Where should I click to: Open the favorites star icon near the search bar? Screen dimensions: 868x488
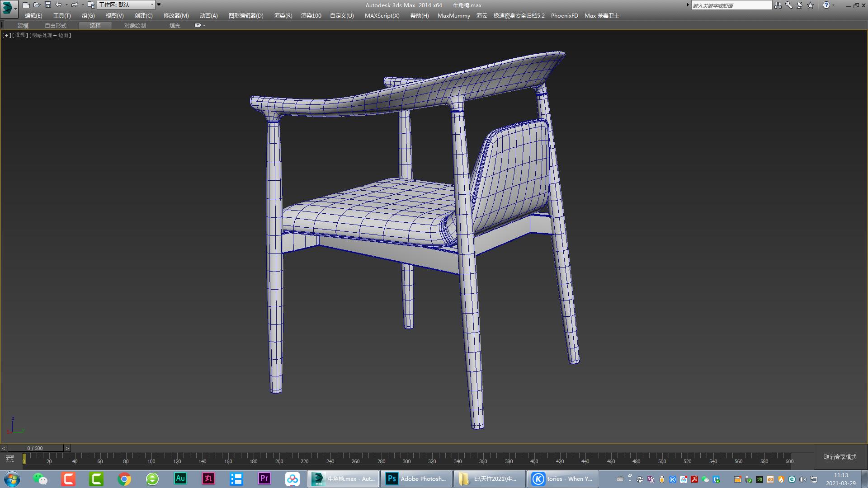coord(810,5)
